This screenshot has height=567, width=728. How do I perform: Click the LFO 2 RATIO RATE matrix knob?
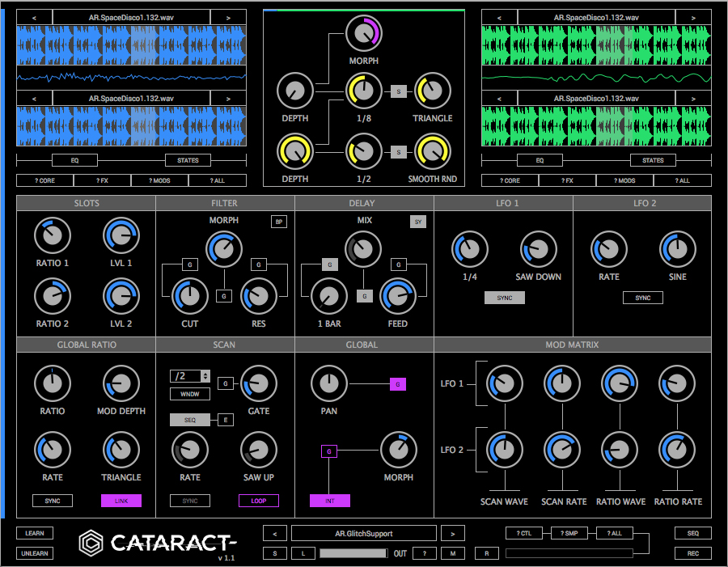[677, 450]
